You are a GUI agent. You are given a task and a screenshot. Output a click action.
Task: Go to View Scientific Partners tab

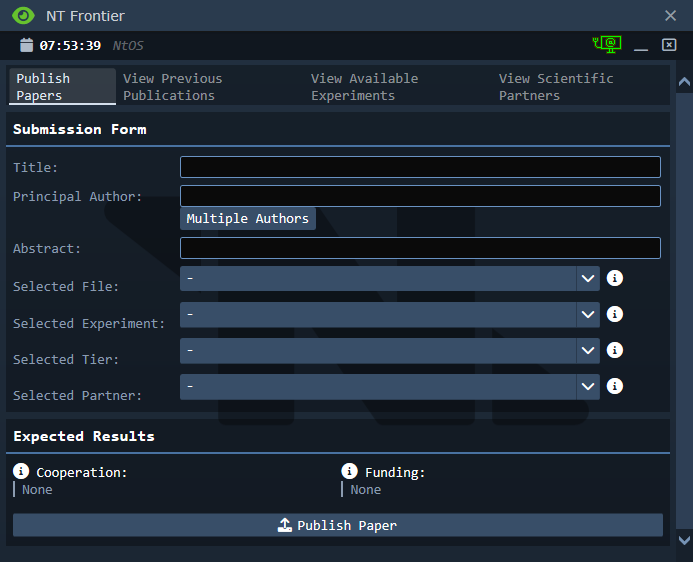click(556, 87)
